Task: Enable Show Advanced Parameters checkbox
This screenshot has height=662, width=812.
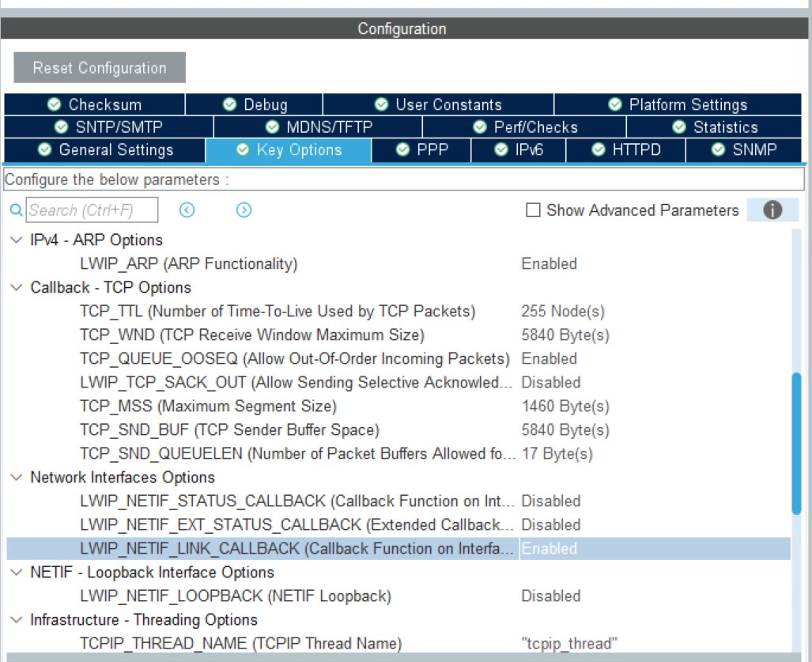Action: click(x=533, y=210)
